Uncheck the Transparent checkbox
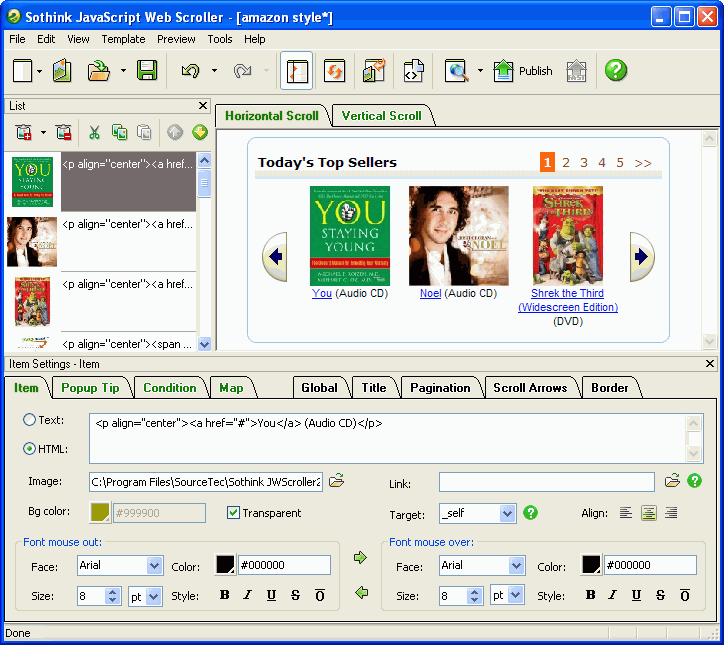Screen dimensions: 724x645 [234, 512]
